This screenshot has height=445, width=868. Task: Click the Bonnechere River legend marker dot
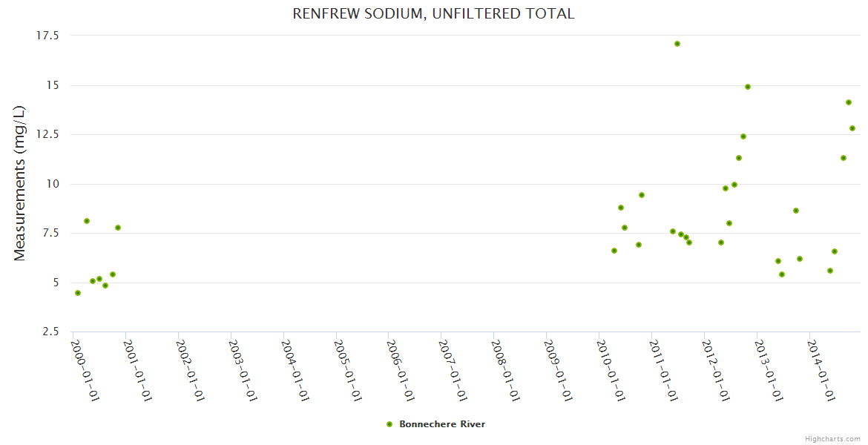click(389, 424)
